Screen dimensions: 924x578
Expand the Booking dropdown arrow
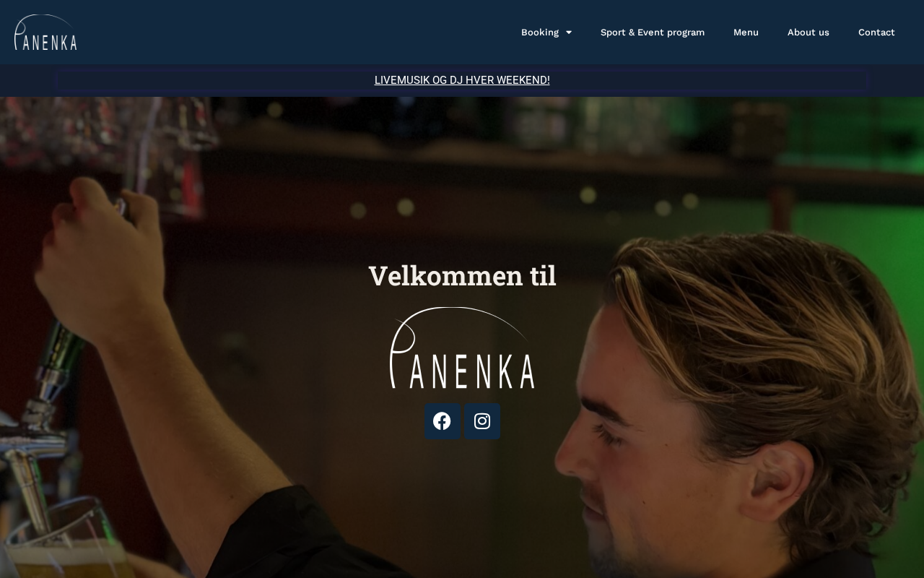pos(569,33)
